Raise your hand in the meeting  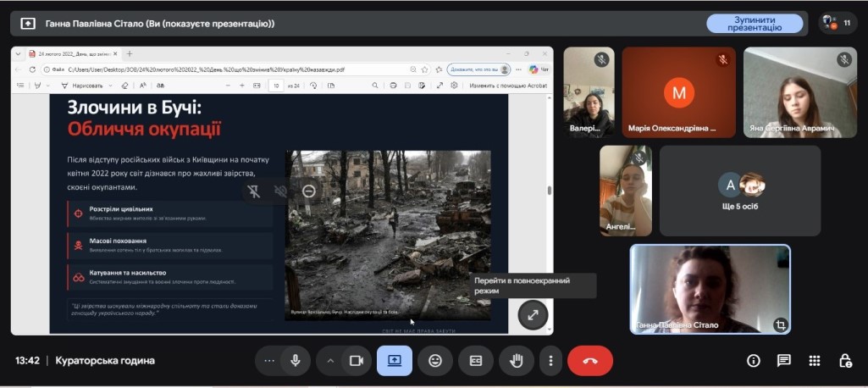tap(516, 361)
